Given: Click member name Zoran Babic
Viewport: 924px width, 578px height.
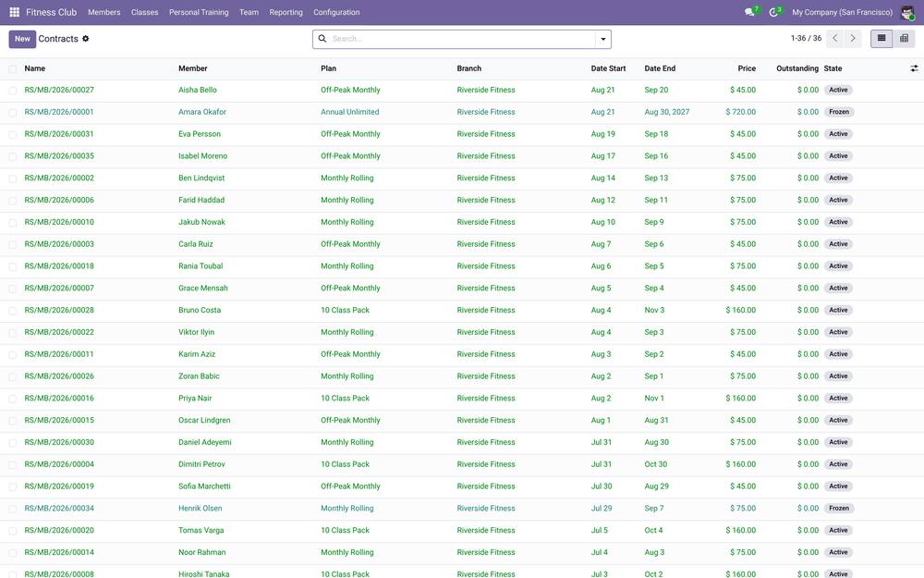Looking at the screenshot, I should pyautogui.click(x=199, y=376).
